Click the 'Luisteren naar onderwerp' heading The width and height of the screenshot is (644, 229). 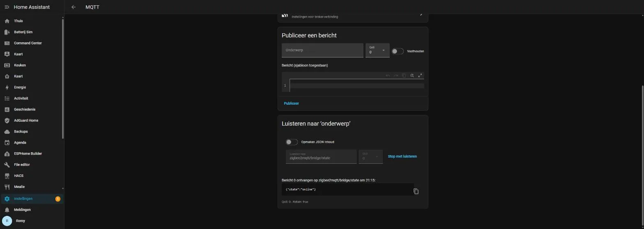[x=316, y=124]
